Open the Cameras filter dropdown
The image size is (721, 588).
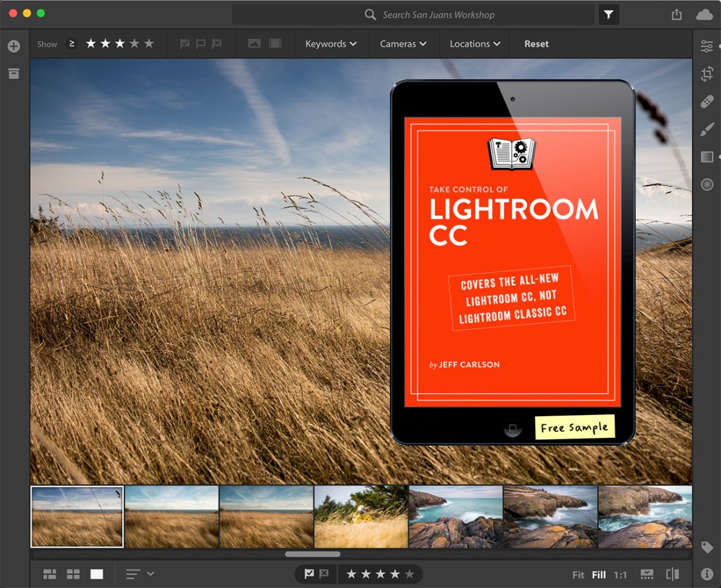pyautogui.click(x=403, y=44)
